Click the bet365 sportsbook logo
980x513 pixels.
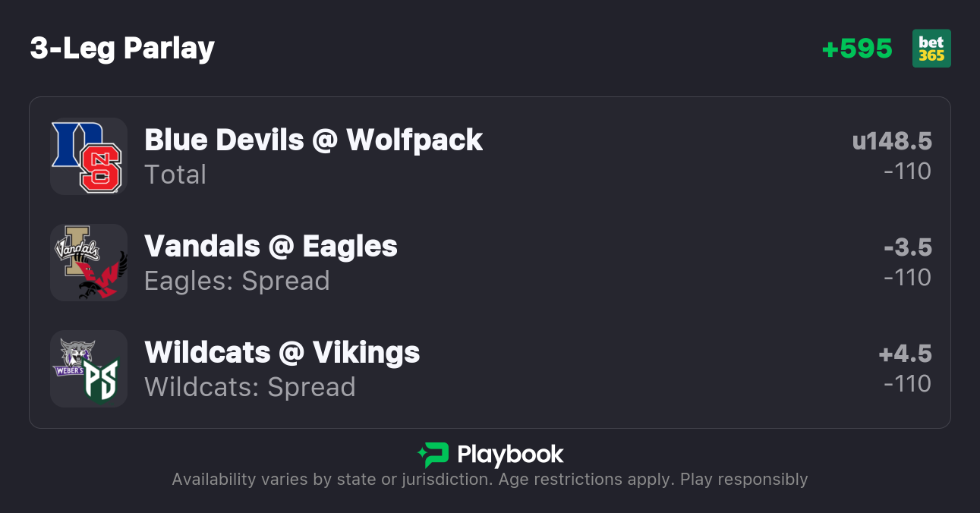(931, 49)
